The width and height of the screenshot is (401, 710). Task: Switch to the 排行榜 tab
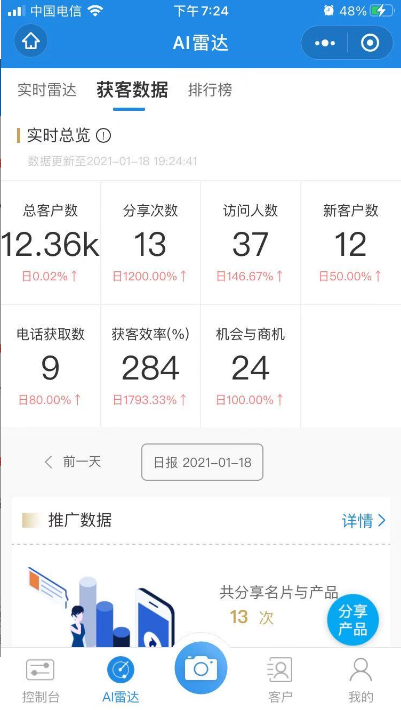tap(210, 90)
